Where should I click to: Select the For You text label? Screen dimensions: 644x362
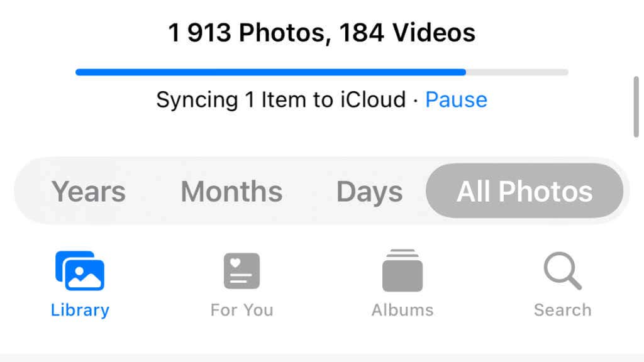241,310
